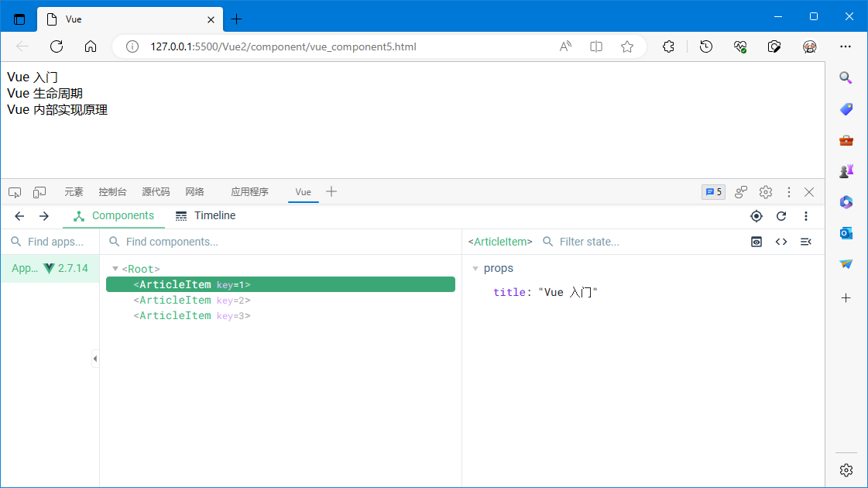Click the ArticleItem header label
The height and width of the screenshot is (488, 868).
[500, 242]
